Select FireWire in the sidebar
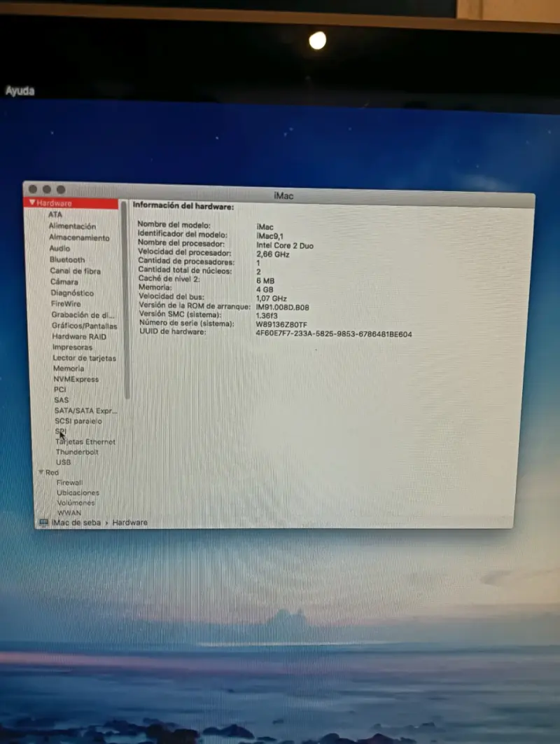Image resolution: width=560 pixels, height=744 pixels. (x=66, y=303)
